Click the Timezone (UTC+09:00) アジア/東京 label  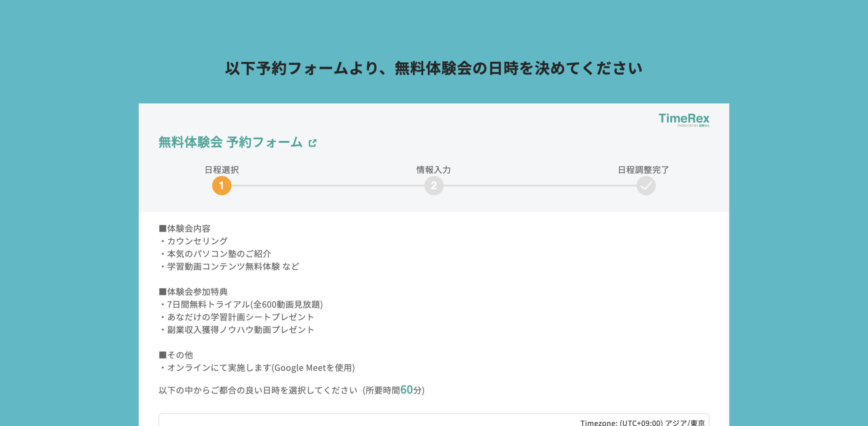click(643, 423)
